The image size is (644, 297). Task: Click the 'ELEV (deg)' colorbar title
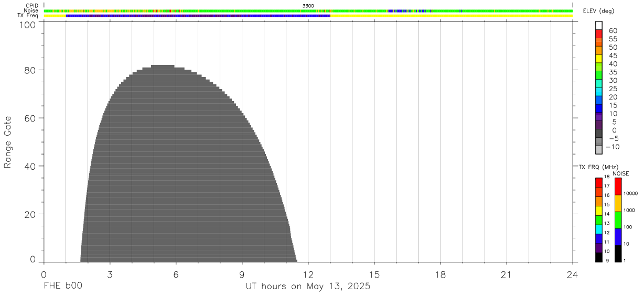(599, 11)
